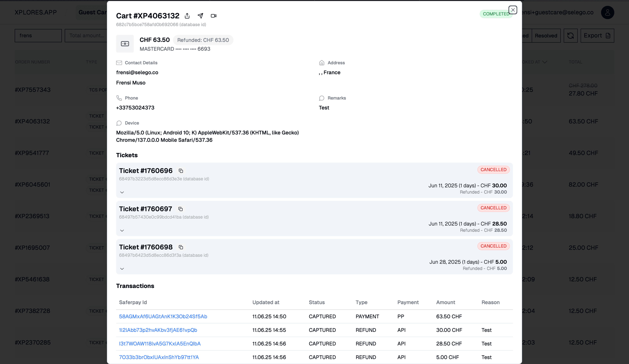Screen dimensions: 629x364
Task: Expand details of Ticket #1760696
Action: pyautogui.click(x=122, y=192)
